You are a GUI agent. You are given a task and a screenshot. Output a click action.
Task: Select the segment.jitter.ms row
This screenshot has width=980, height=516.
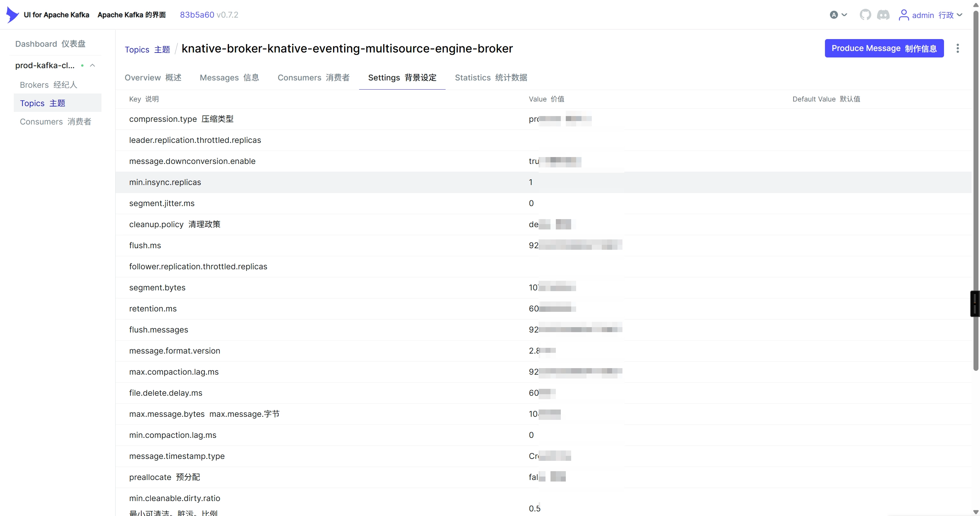pyautogui.click(x=544, y=203)
